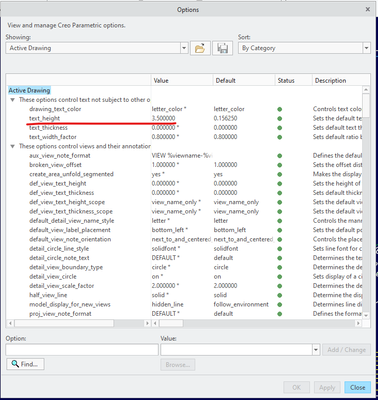
Task: Select default_view_label_placement option
Action: (69, 230)
